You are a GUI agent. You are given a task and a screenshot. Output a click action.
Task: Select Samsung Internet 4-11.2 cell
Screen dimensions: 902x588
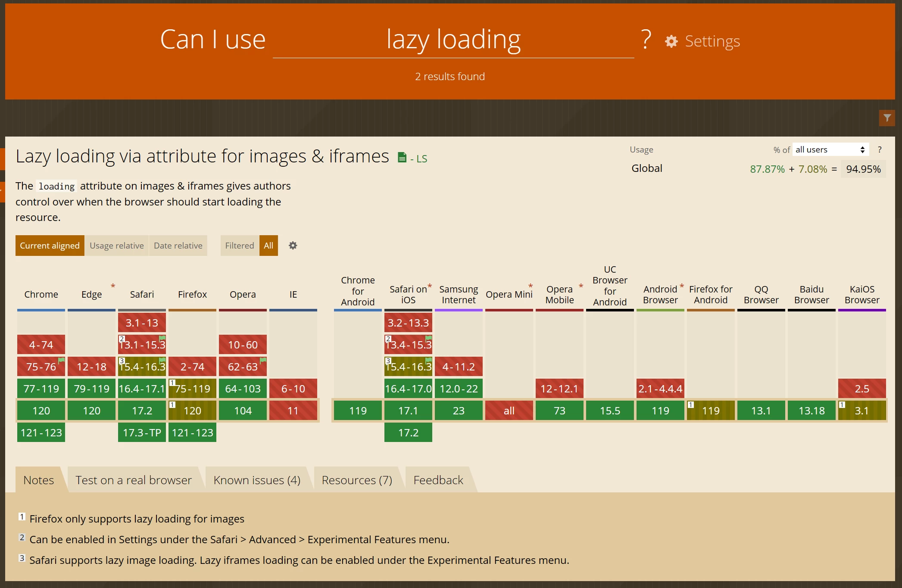tap(459, 367)
